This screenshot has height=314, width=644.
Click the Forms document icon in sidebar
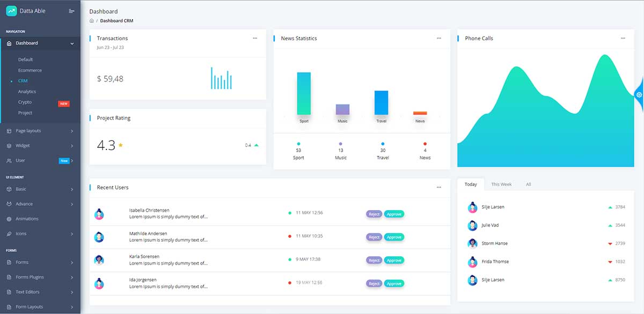click(x=9, y=263)
